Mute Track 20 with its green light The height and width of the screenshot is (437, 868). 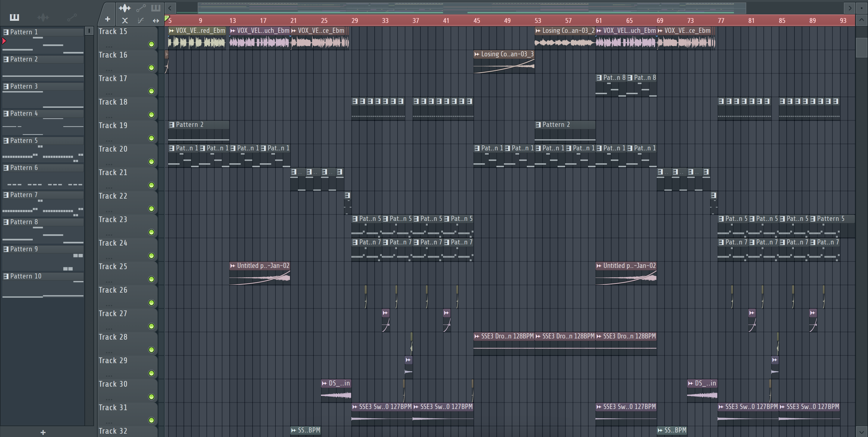click(x=151, y=162)
